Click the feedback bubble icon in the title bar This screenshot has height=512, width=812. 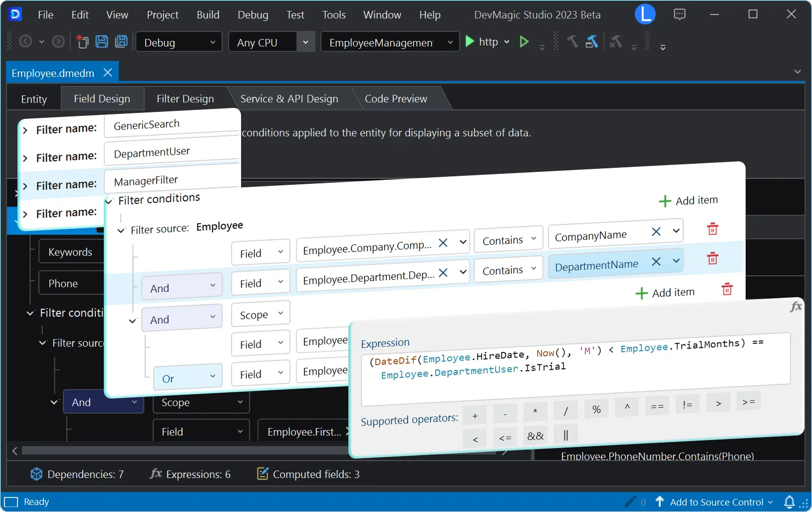680,14
